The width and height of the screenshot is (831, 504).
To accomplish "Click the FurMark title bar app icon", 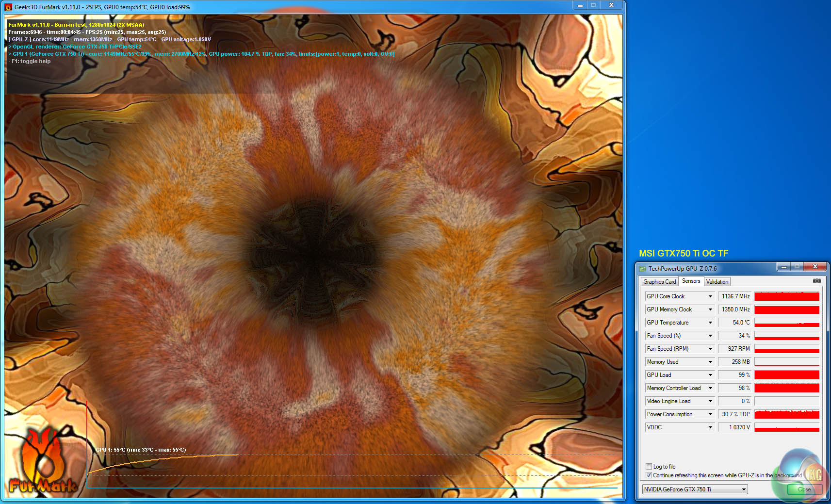I will 8,7.
